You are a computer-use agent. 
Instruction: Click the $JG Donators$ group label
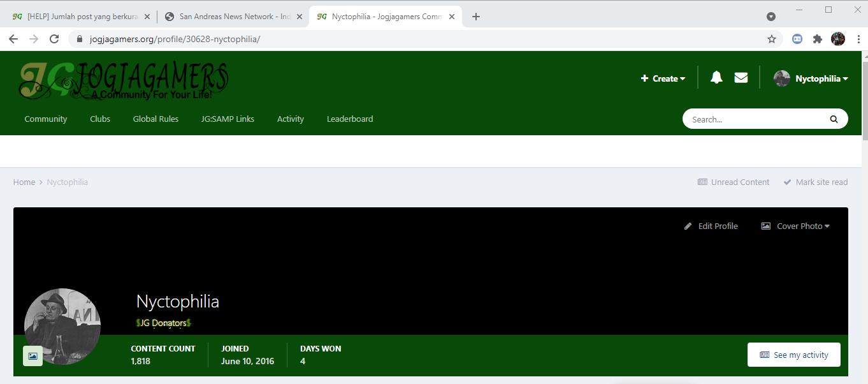coord(164,323)
